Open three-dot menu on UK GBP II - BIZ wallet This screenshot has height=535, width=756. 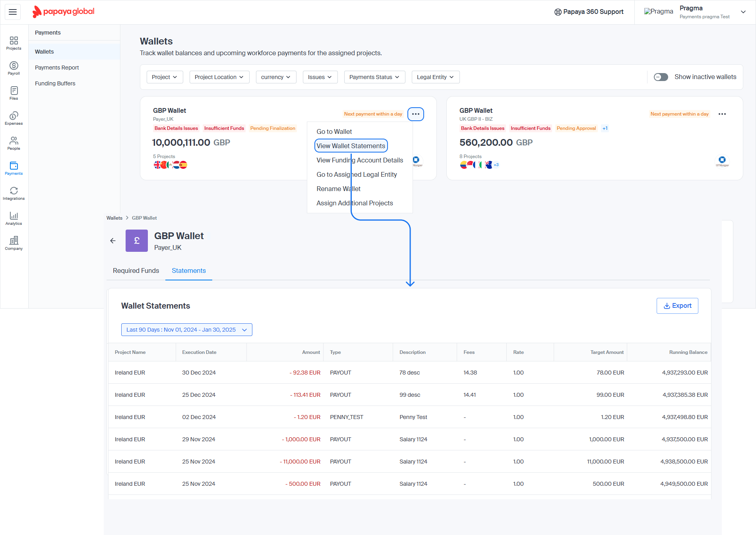tap(722, 114)
